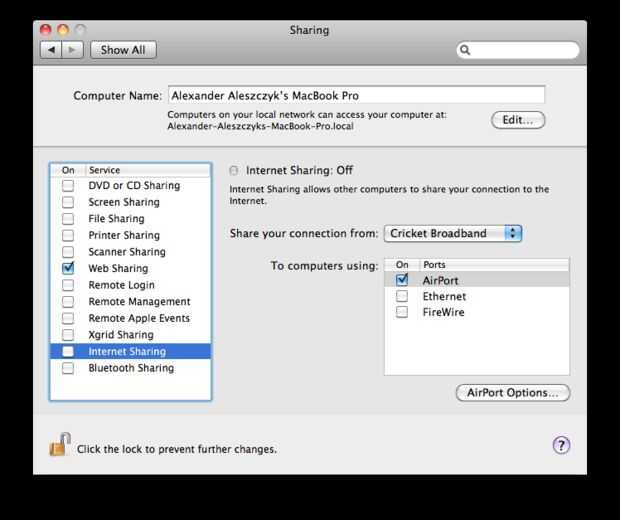This screenshot has width=620, height=520.
Task: Click the lock icon to prevent changes
Action: pyautogui.click(x=60, y=444)
